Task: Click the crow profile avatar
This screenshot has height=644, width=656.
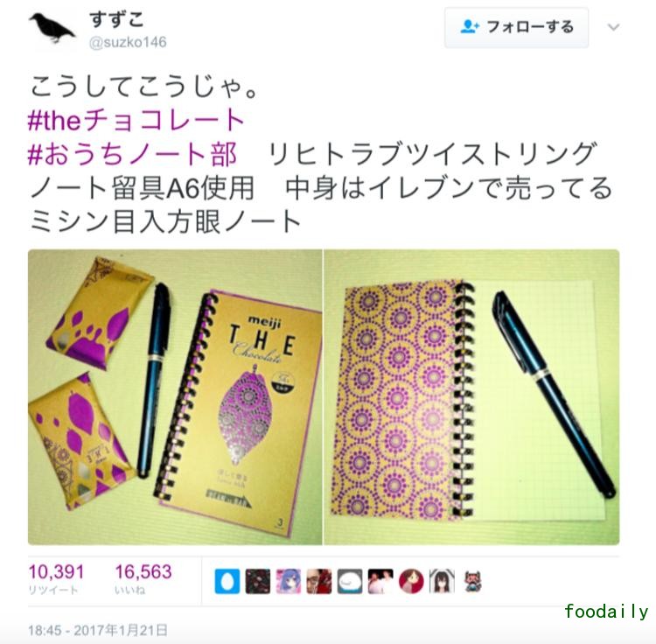Action: pos(52,29)
